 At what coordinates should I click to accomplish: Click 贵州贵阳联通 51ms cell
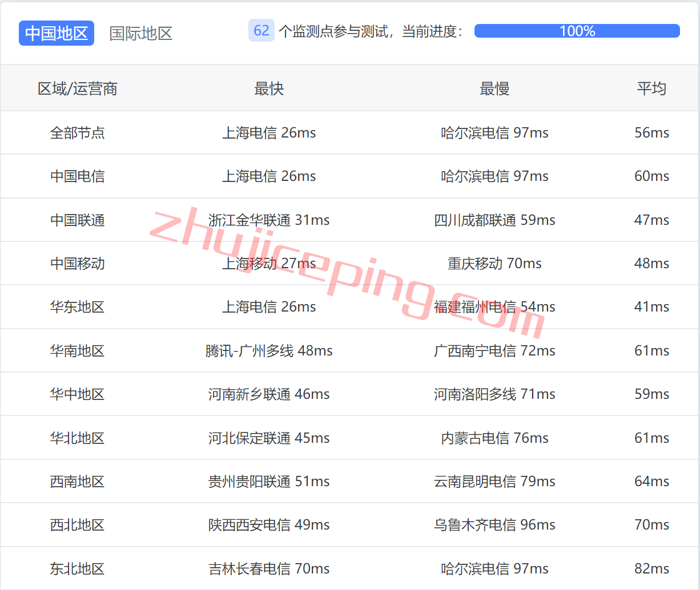269,481
